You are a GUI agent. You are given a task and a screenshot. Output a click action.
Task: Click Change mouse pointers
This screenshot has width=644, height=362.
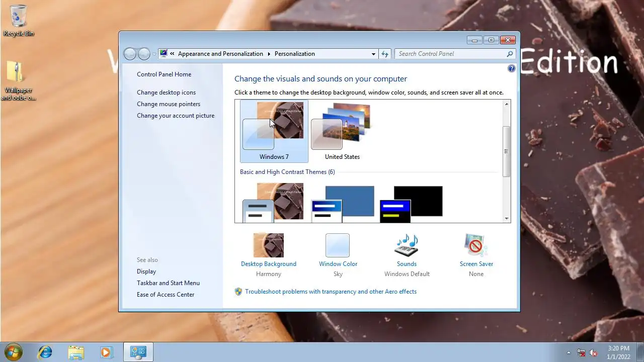coord(169,104)
